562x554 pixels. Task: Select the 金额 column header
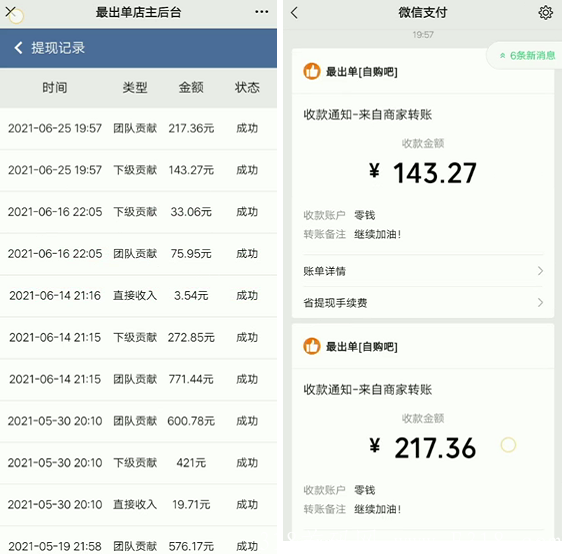pyautogui.click(x=191, y=87)
